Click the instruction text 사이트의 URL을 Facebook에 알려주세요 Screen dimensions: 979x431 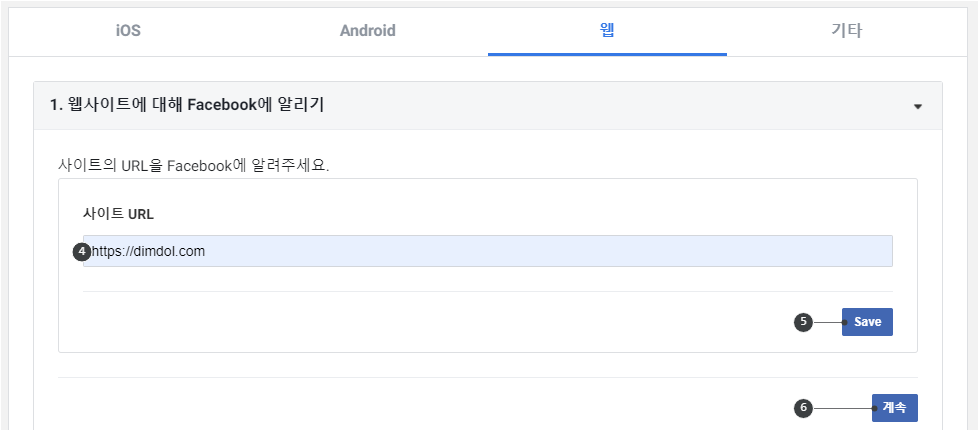(x=193, y=166)
